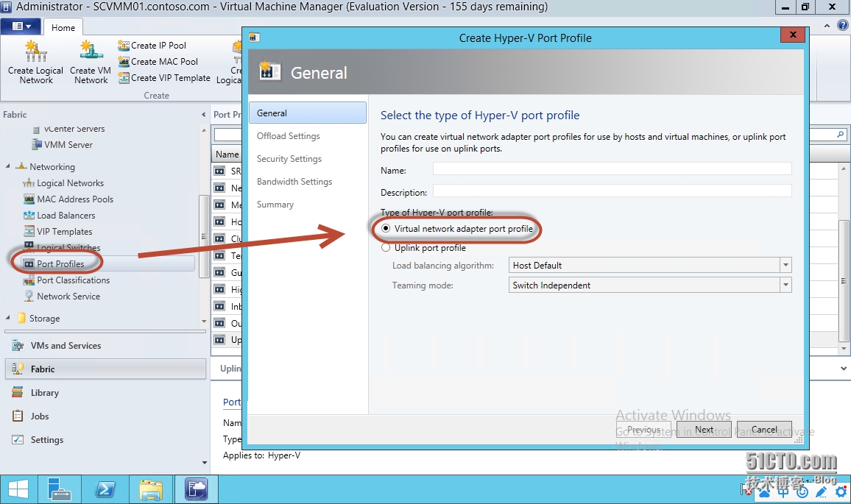The image size is (851, 504).
Task: Select the Load Balancers icon
Action: (x=29, y=216)
